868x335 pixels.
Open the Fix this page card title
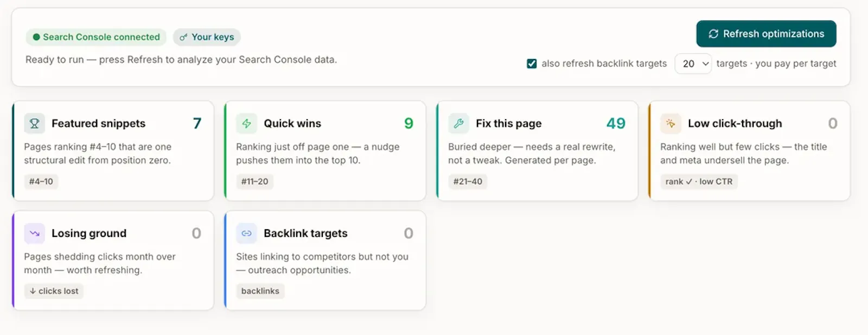508,124
